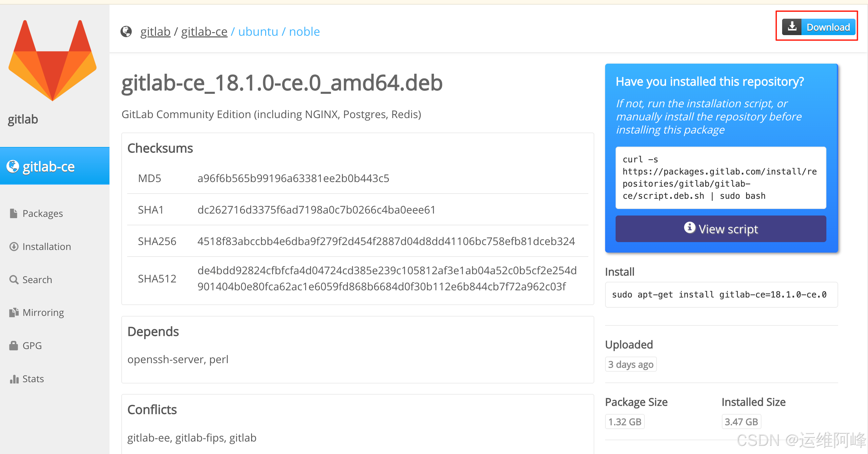Click the GPG padlock icon

coord(13,345)
